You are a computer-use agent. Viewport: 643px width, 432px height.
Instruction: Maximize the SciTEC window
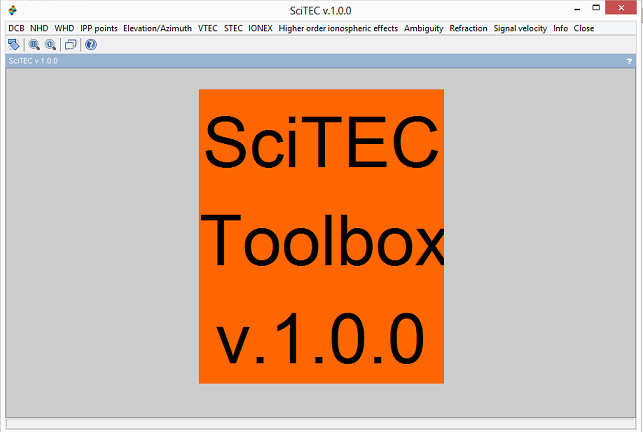point(596,8)
